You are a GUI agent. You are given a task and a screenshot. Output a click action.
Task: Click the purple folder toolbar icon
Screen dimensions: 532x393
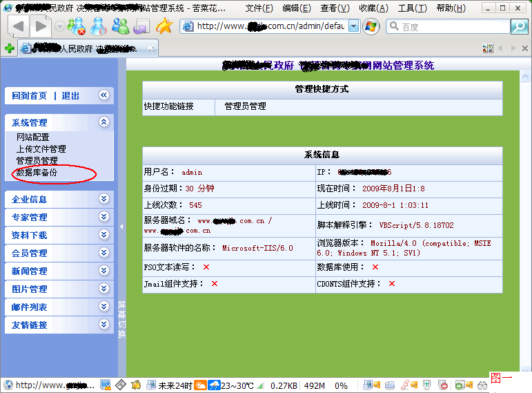tap(142, 26)
